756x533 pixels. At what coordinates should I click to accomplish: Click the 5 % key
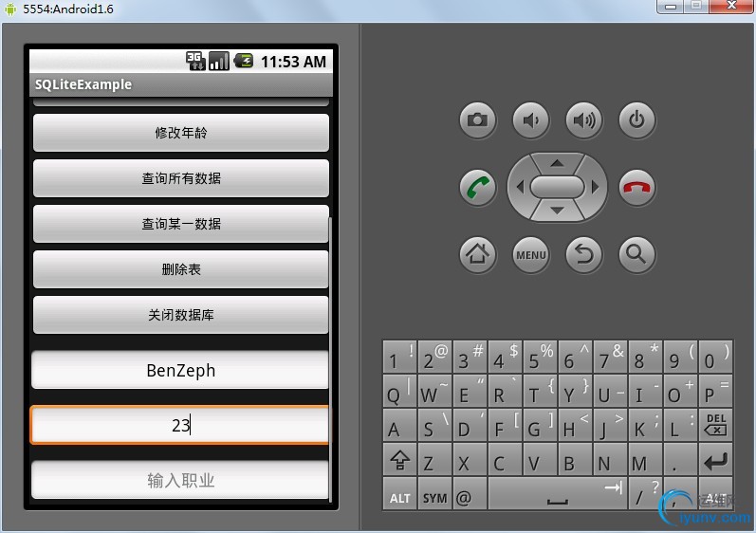540,356
